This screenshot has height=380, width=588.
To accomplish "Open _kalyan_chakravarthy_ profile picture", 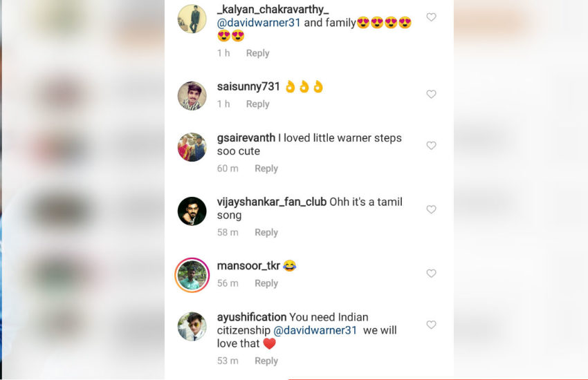I will (192, 19).
